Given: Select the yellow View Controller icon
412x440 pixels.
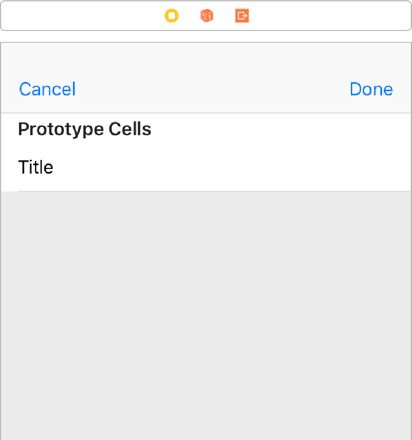Looking at the screenshot, I should click(x=172, y=16).
